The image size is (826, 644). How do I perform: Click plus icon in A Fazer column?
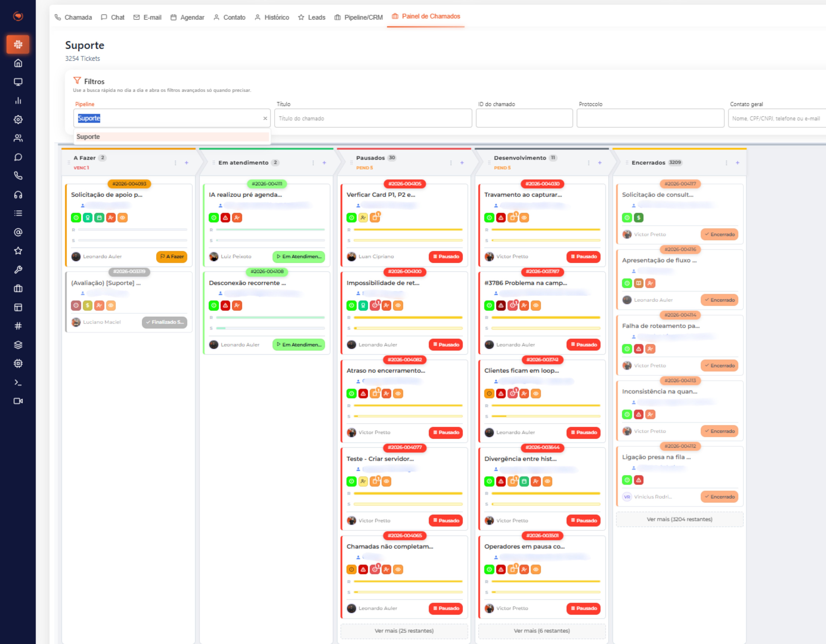[186, 163]
